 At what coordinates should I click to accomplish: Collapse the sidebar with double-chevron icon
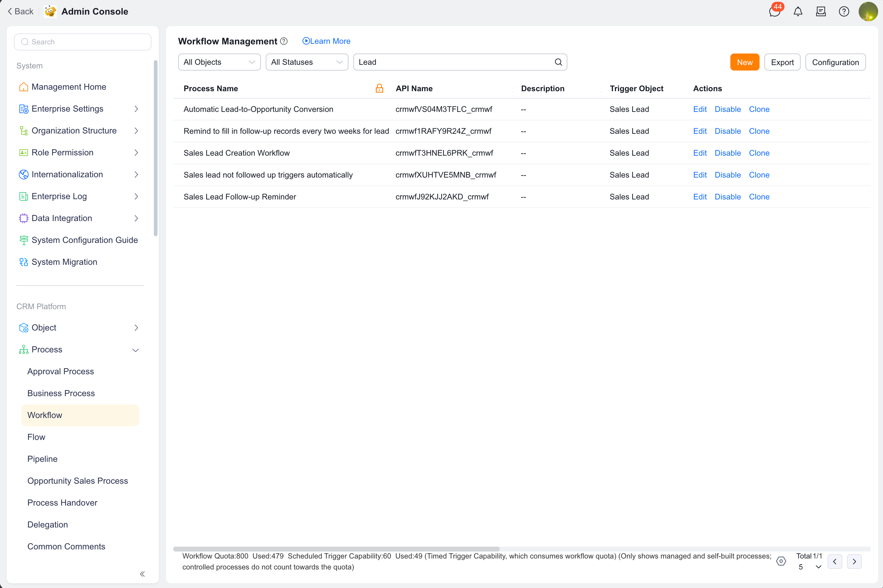143,574
